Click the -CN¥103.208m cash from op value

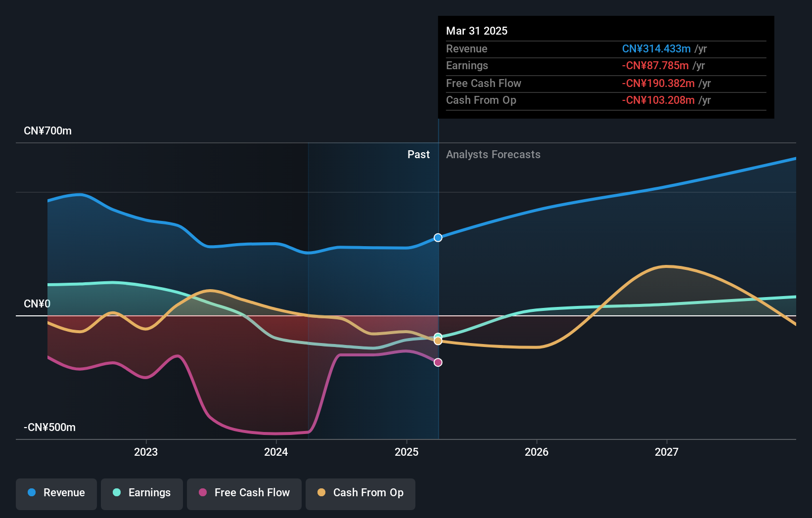pos(658,100)
